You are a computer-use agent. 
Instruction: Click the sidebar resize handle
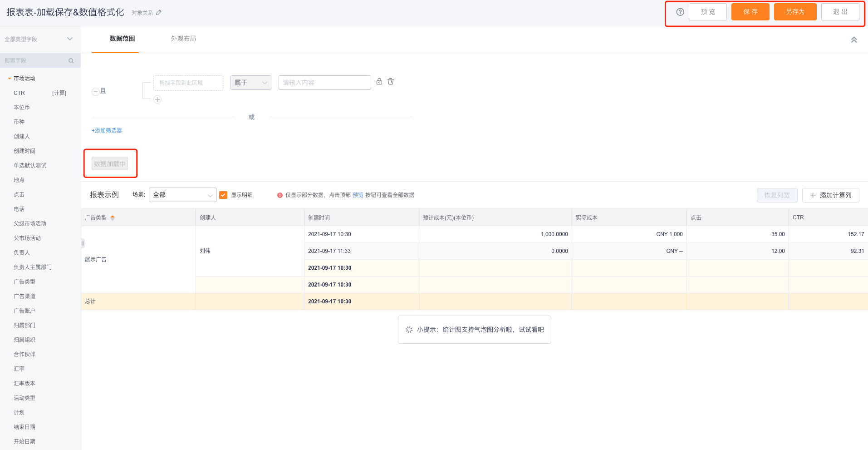coord(83,243)
